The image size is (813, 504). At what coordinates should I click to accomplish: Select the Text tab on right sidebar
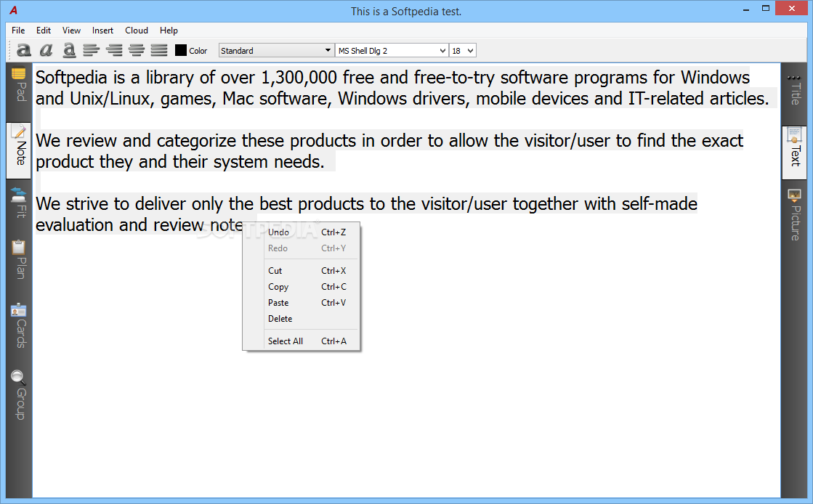[x=794, y=152]
